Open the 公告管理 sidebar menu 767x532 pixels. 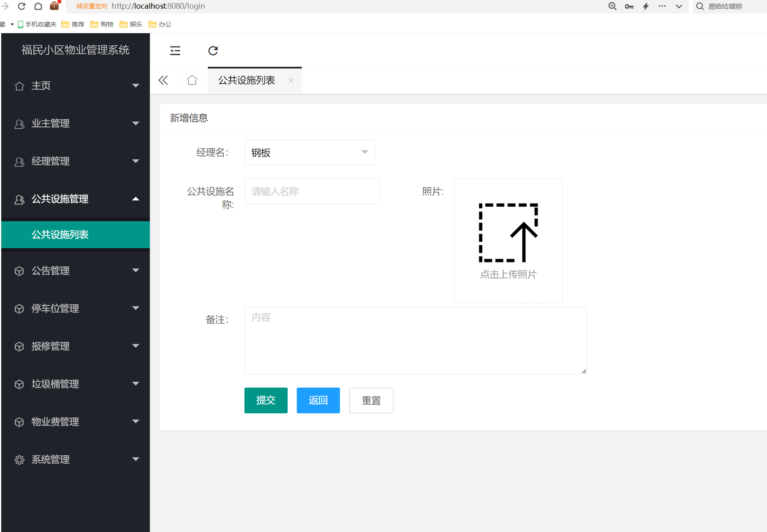(x=76, y=271)
